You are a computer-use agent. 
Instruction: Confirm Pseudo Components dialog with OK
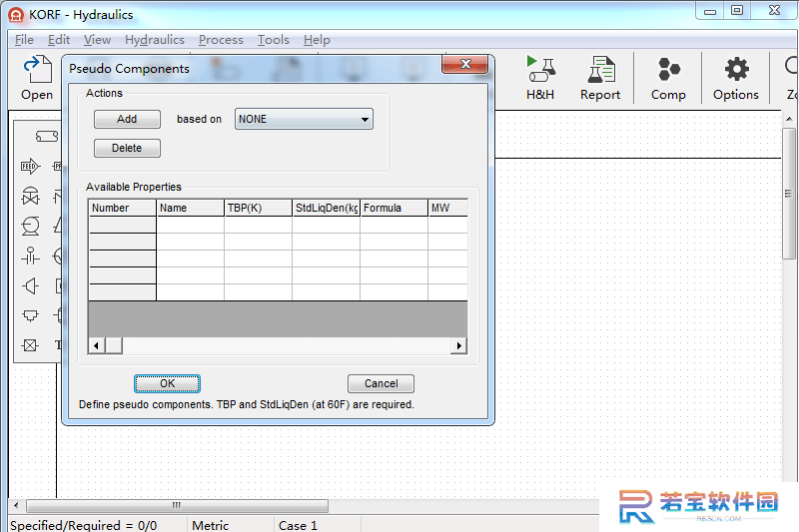tap(167, 384)
